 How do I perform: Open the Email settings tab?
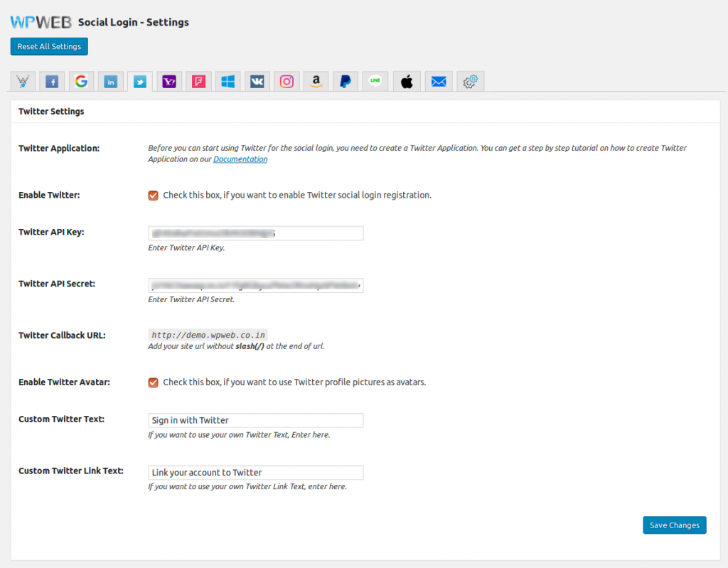439,82
